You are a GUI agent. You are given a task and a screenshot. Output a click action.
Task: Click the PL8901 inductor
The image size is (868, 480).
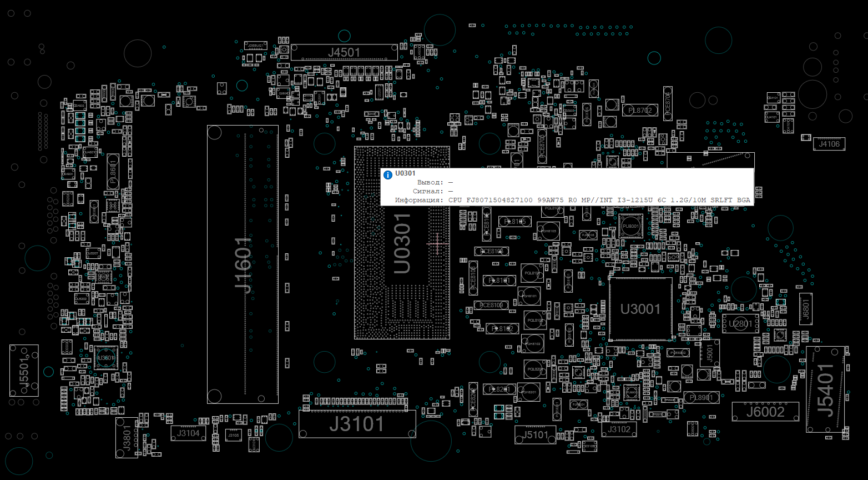702,398
